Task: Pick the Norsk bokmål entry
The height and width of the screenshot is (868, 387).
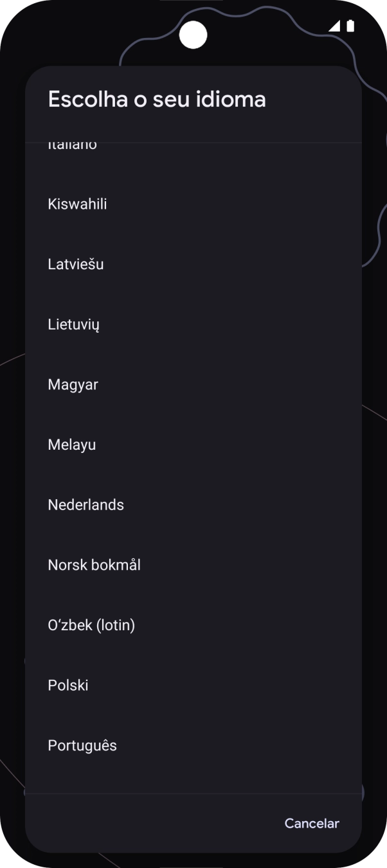Action: tap(193, 565)
